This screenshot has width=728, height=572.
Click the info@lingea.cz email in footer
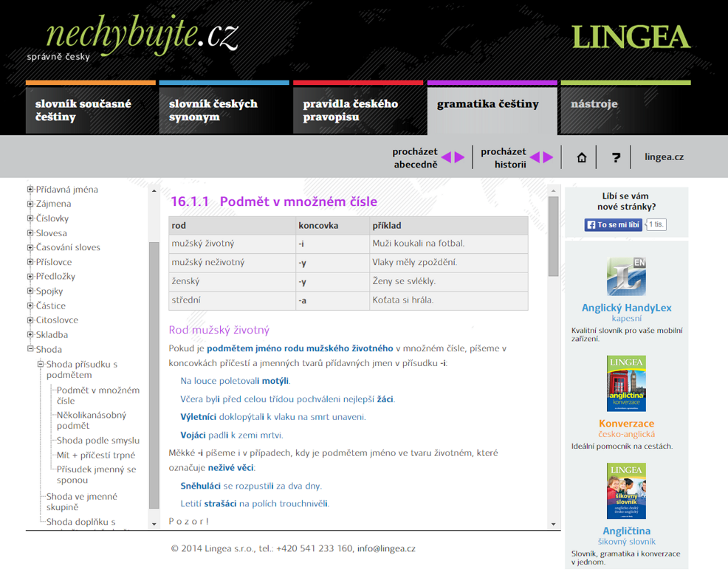386,549
